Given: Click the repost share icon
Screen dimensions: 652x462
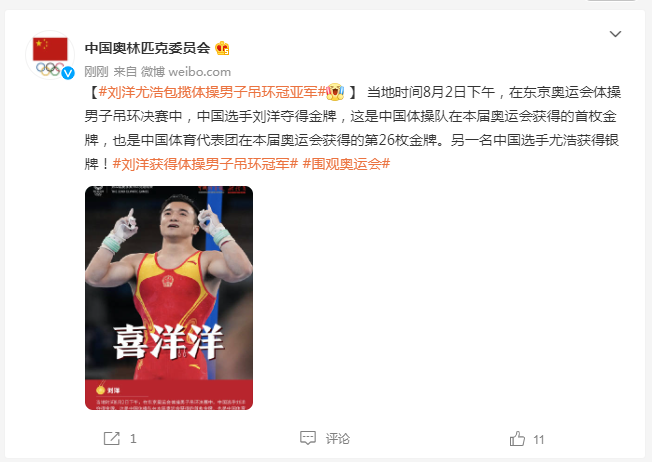Looking at the screenshot, I should coord(111,439).
